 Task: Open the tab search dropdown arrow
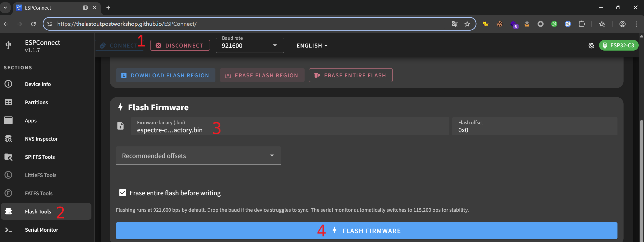pyautogui.click(x=5, y=8)
